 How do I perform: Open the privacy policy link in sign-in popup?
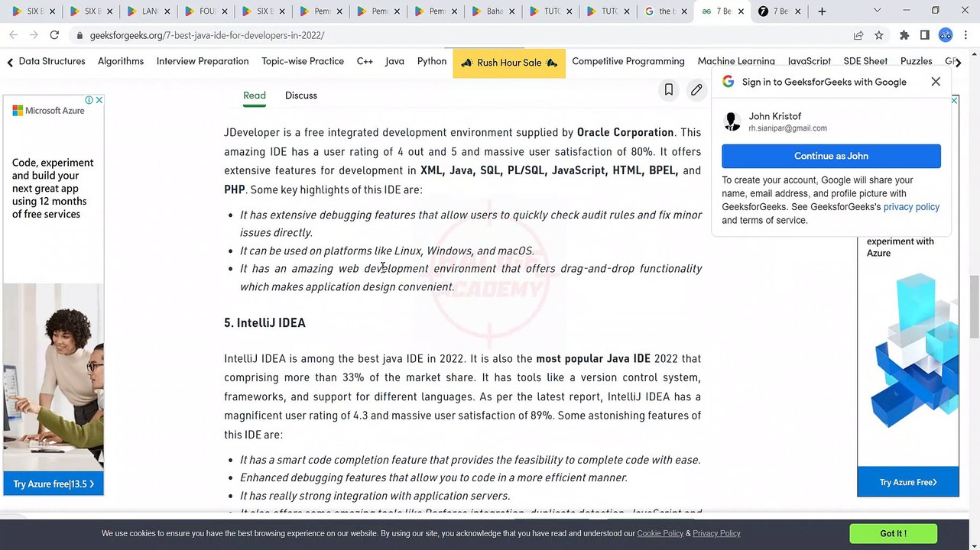[911, 207]
